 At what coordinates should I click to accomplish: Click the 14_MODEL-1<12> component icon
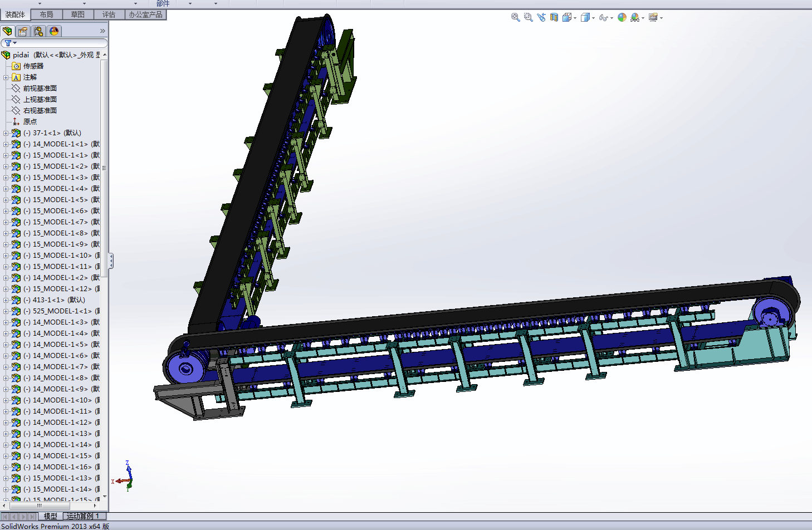[x=16, y=422]
